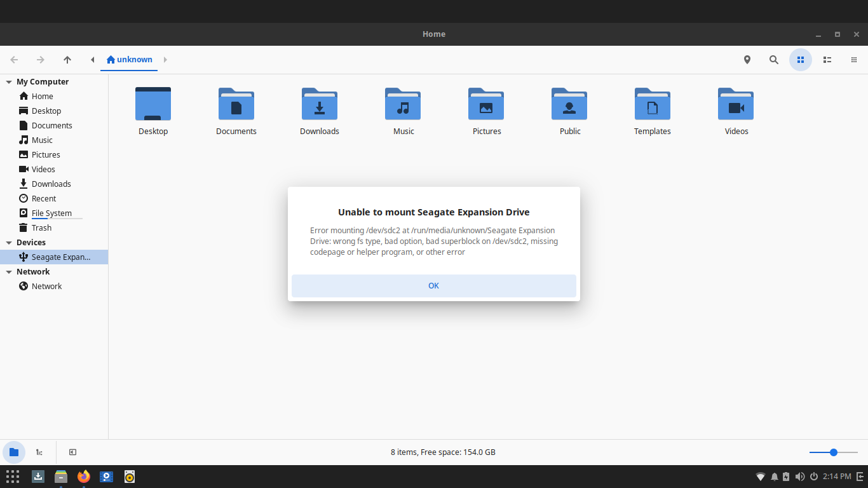This screenshot has height=488, width=868.
Task: Click OK in the mount error dialog
Action: click(433, 286)
